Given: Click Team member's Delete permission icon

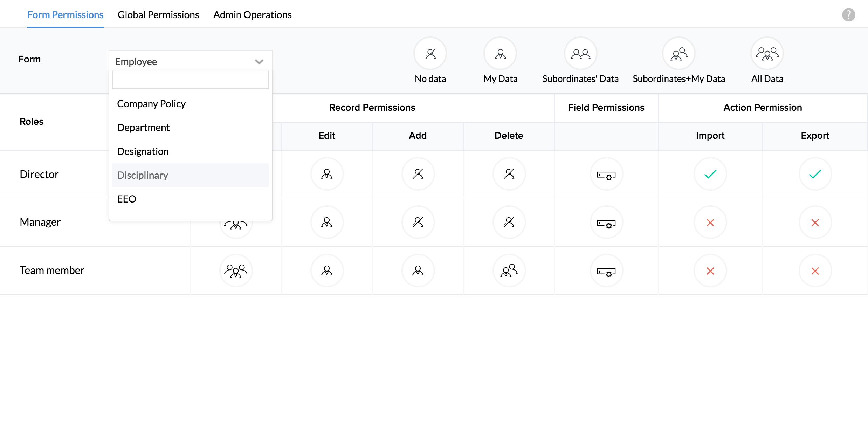Looking at the screenshot, I should [509, 271].
